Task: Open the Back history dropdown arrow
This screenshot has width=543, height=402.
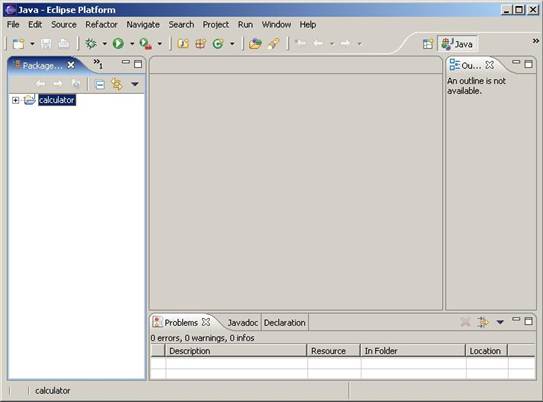Action: 332,44
